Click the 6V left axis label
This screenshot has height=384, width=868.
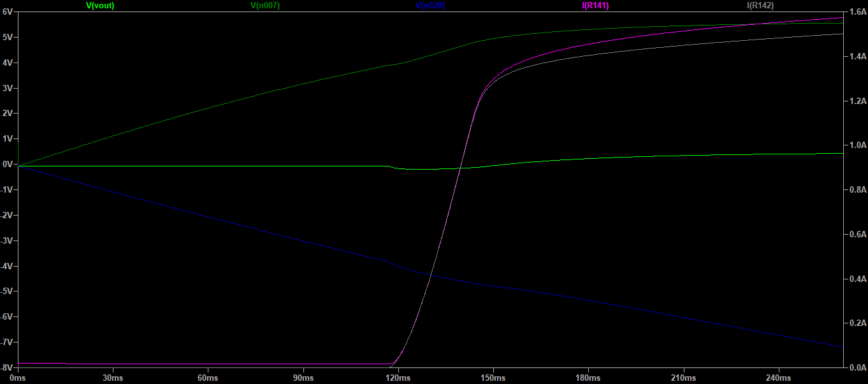coord(8,11)
